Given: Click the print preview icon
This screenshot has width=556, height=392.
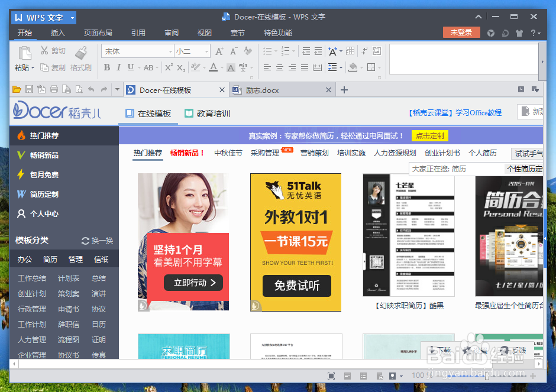Looking at the screenshot, I should (79, 89).
